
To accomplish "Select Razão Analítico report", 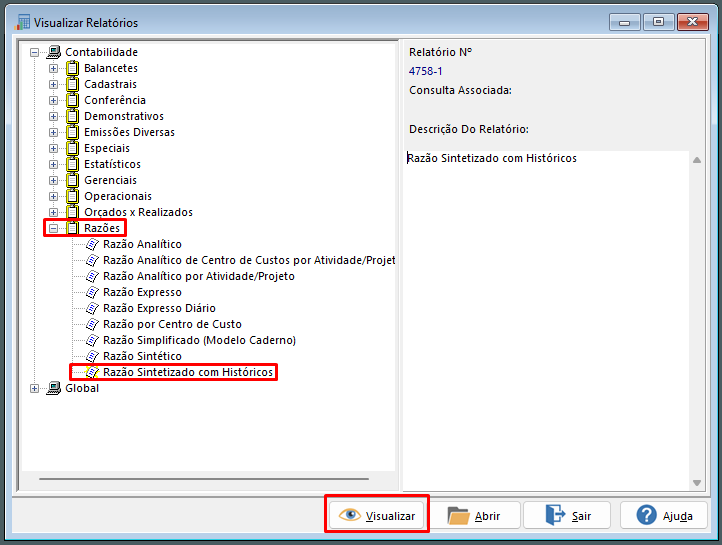I will click(142, 244).
